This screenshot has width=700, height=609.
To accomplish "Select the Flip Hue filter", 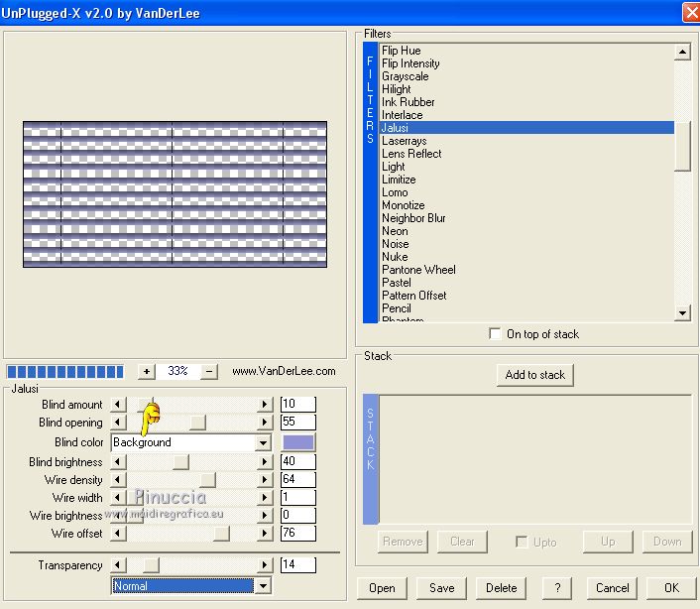I will [x=526, y=51].
